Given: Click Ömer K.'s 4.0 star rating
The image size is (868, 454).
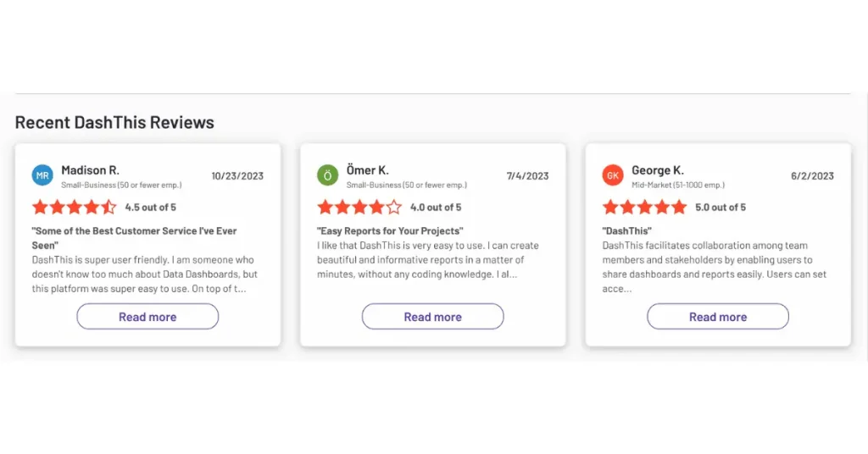Looking at the screenshot, I should (x=359, y=207).
